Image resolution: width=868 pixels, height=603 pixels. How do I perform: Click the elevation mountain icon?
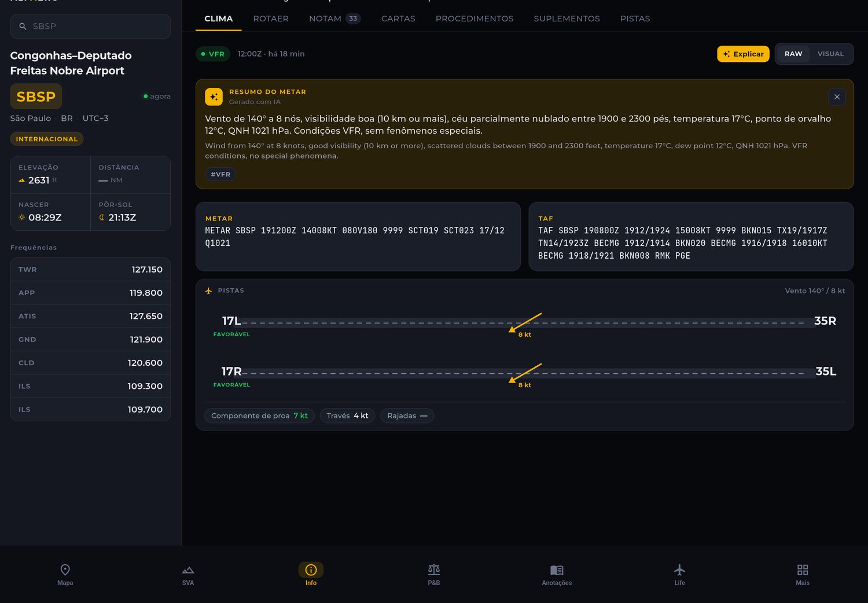22,181
